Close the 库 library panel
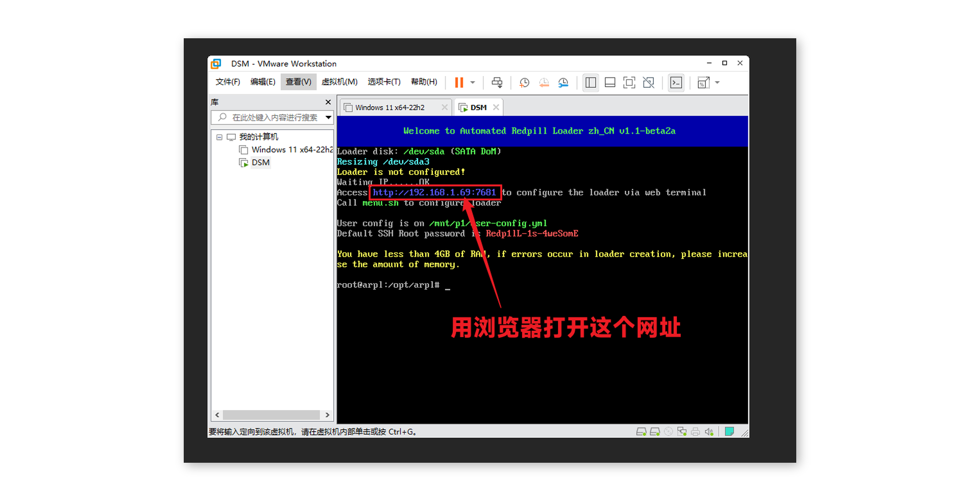 328,102
